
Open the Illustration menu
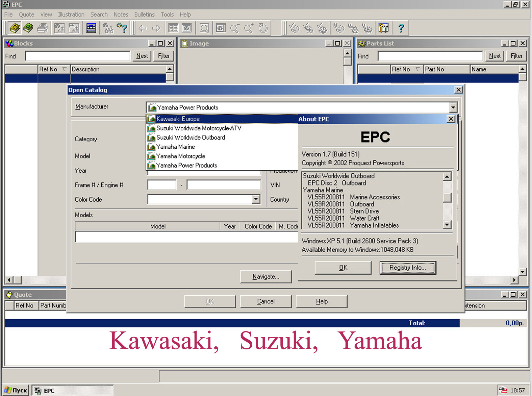(71, 15)
